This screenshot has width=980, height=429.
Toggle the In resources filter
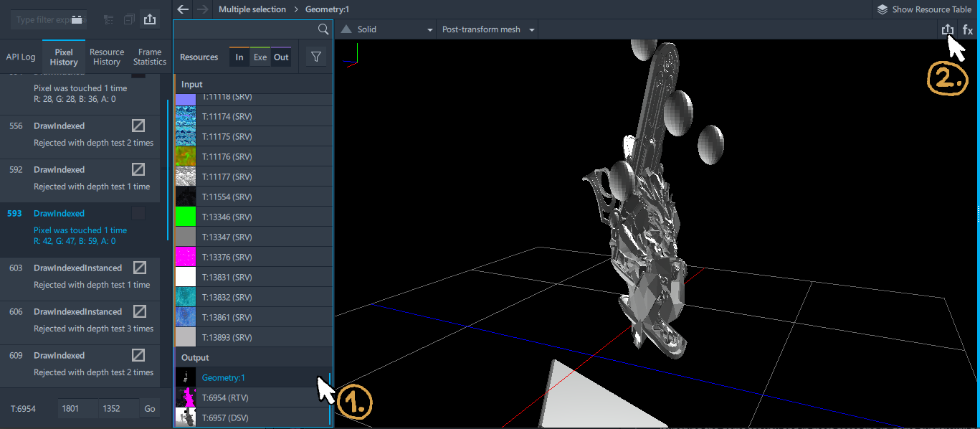(239, 57)
